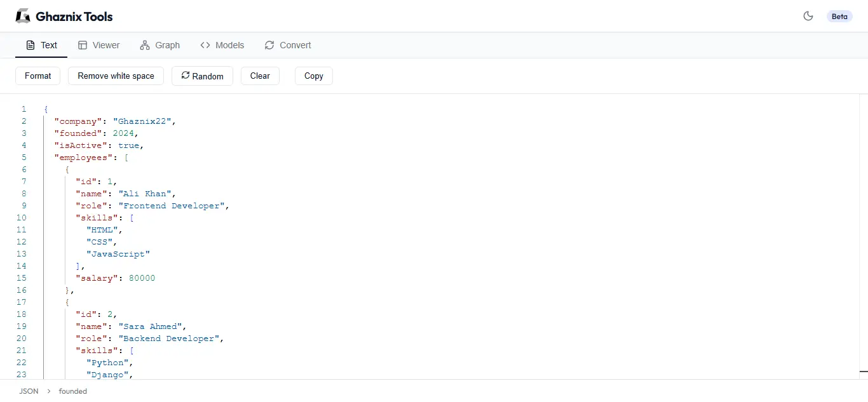
Task: Copy the JSON text
Action: 313,76
